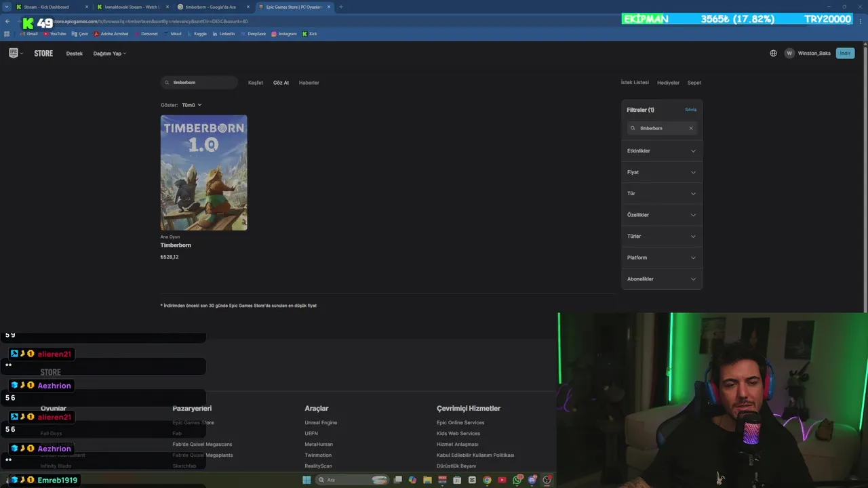Open the Çevir bookmark
The image size is (868, 488).
(x=80, y=33)
